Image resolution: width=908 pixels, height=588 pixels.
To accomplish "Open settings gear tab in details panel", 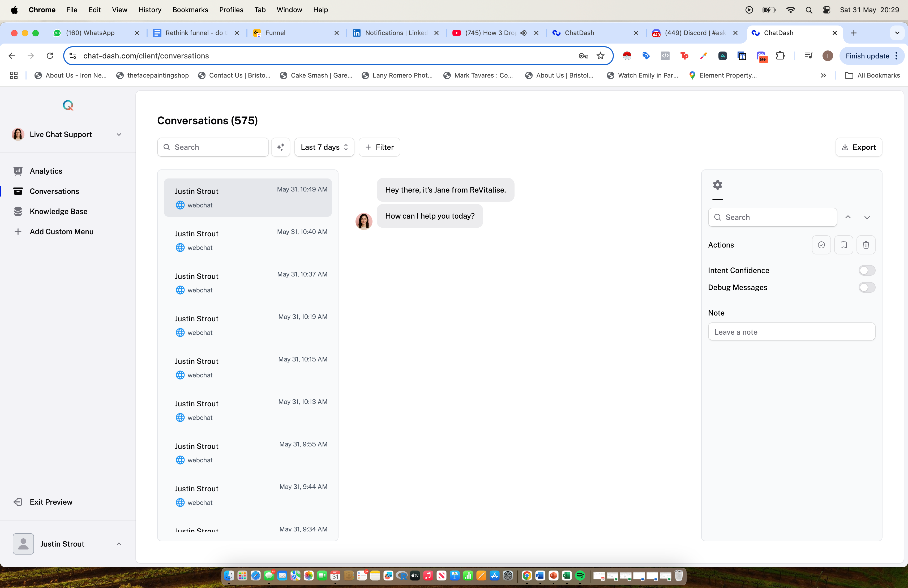I will pyautogui.click(x=717, y=185).
